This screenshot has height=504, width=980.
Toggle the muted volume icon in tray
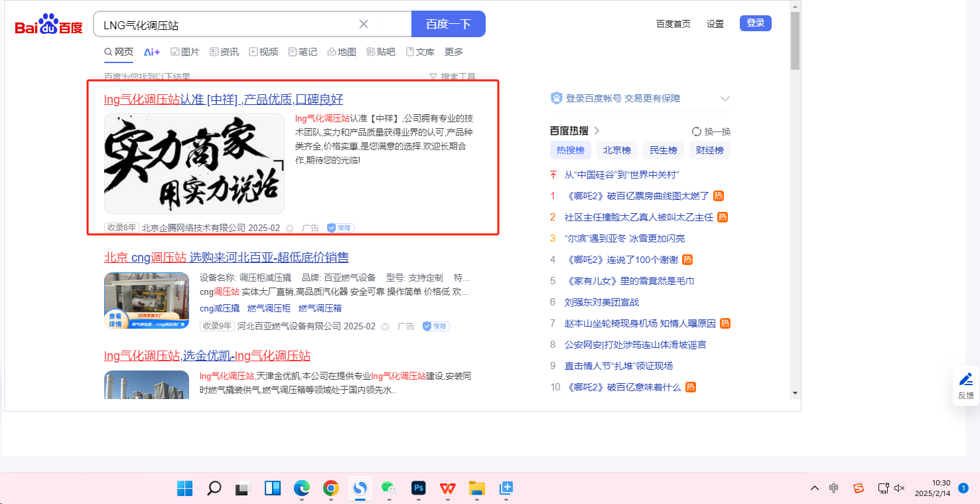(900, 488)
